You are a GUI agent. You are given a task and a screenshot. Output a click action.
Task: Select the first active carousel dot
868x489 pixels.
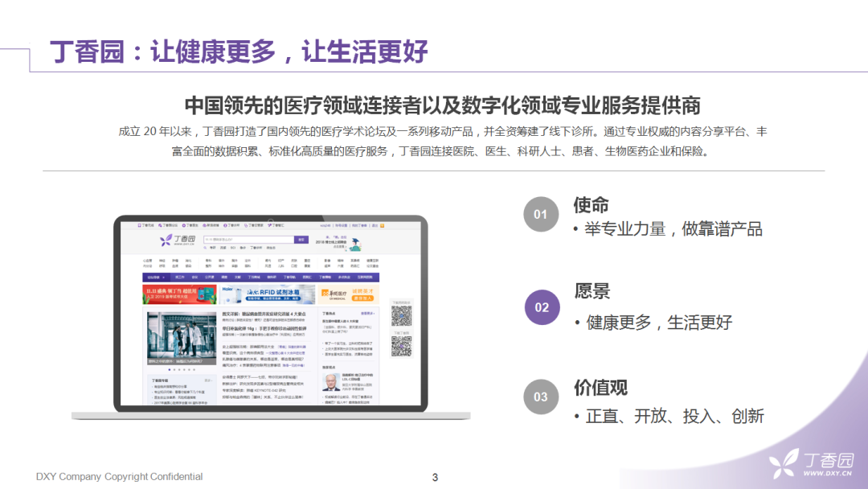[x=170, y=369]
